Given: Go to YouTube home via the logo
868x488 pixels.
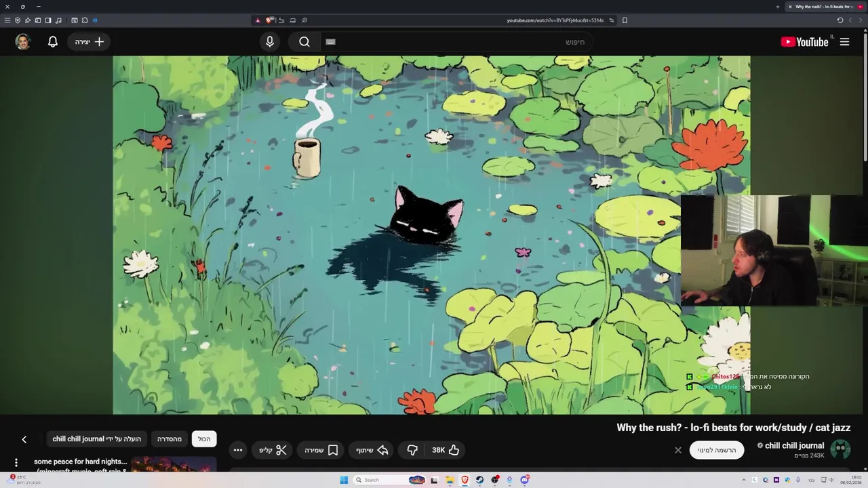Looking at the screenshot, I should (x=804, y=42).
